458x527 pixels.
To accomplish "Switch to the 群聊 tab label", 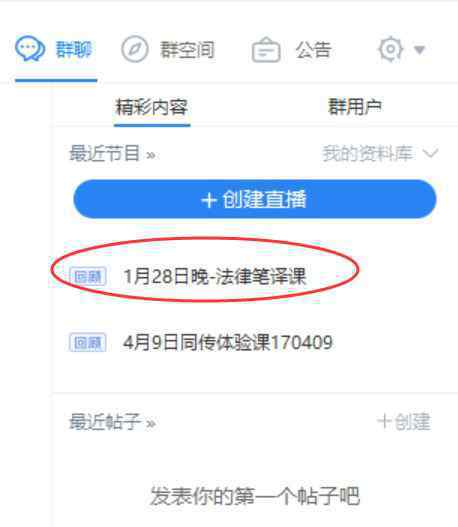I will (74, 50).
